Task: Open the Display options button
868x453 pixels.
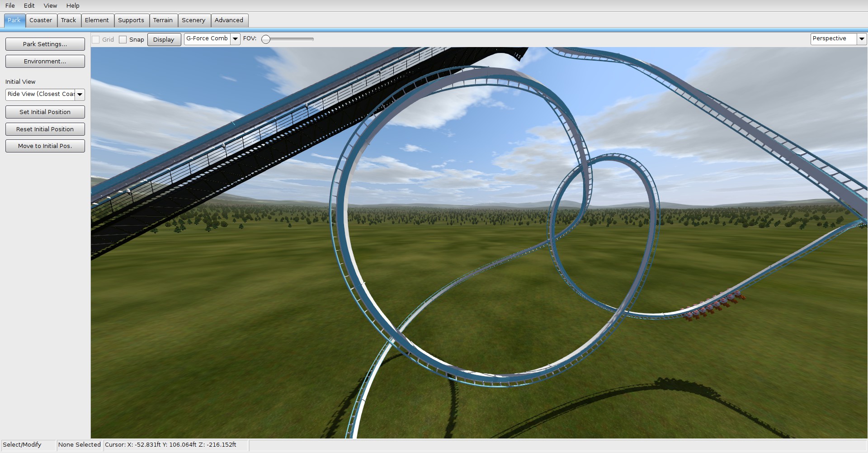Action: [x=164, y=39]
